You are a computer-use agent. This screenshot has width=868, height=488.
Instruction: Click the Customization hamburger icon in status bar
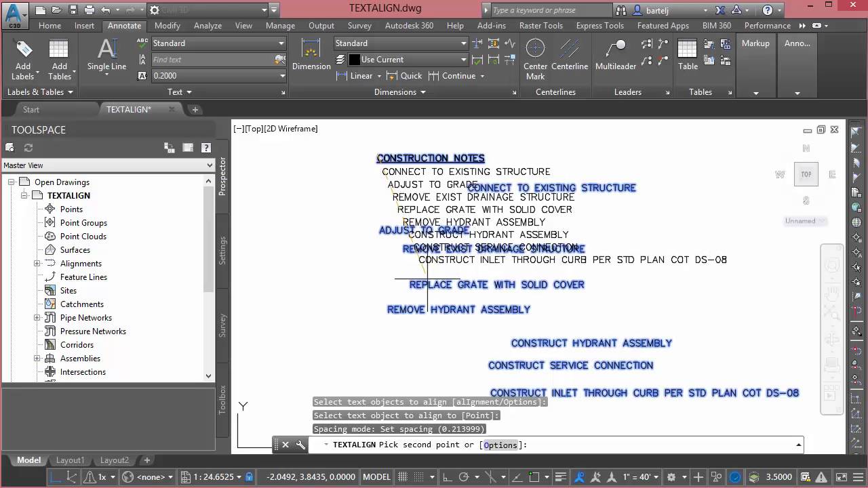coord(856,477)
